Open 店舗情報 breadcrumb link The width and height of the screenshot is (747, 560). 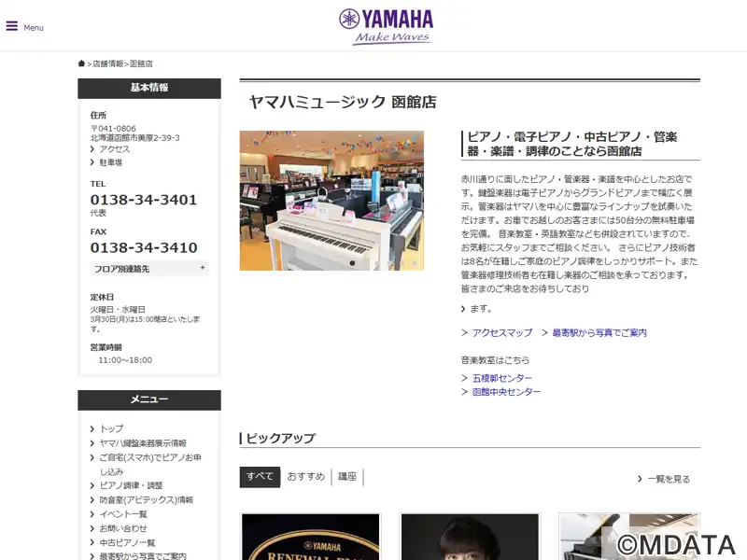[107, 63]
